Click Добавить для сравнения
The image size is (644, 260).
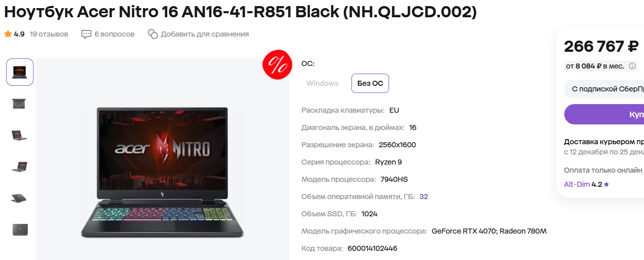205,34
